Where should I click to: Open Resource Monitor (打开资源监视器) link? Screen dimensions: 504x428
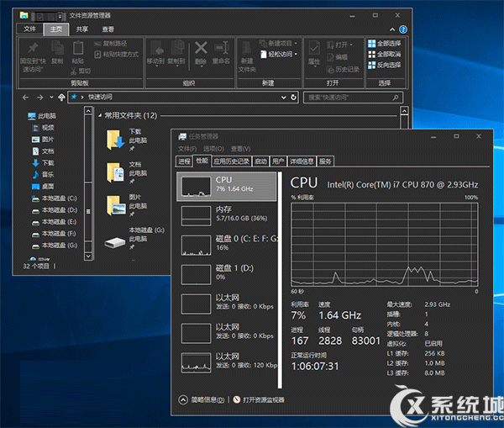[x=259, y=400]
